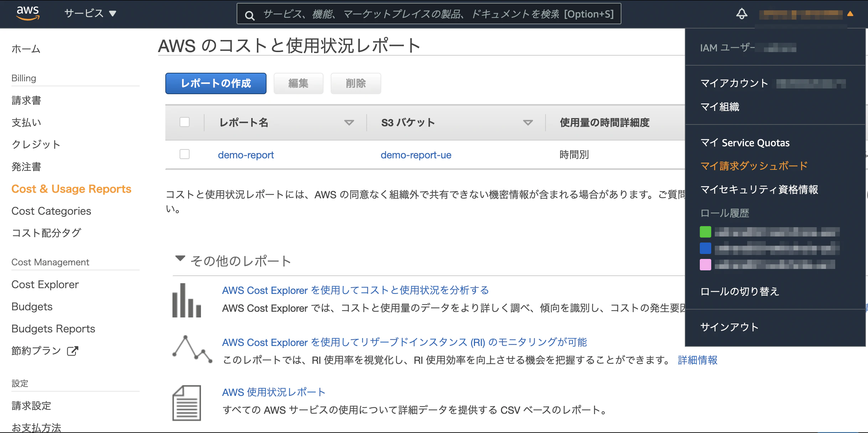Screen dimensions: 868x433
Task: Open 発注書 in sidebar
Action: 26,167
